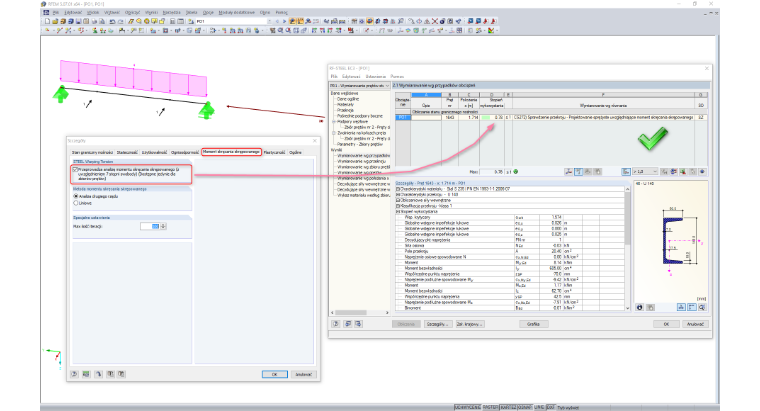Click last icon right of '> 1,0' dropdown

tap(702, 172)
